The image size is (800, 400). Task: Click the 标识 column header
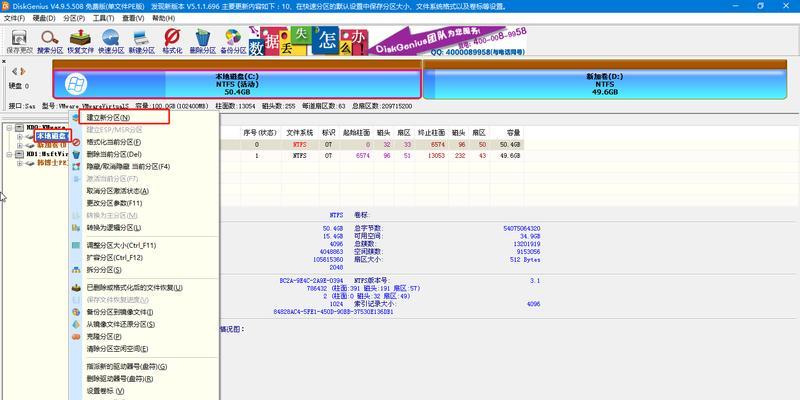click(328, 133)
